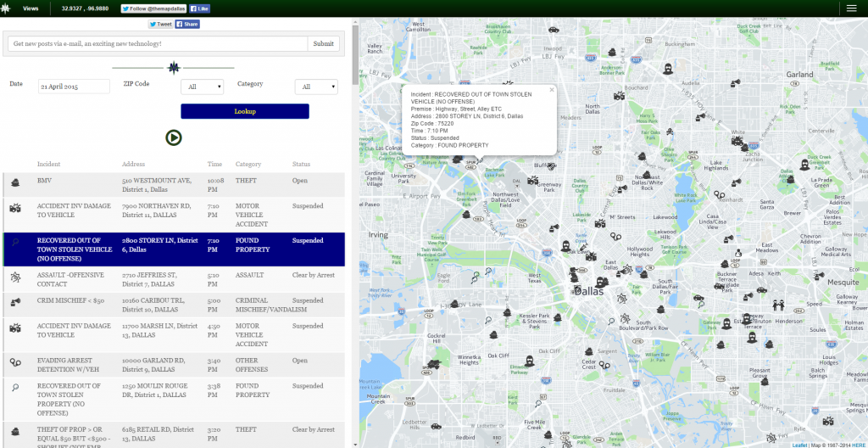Image resolution: width=868 pixels, height=448 pixels.
Task: Click the Tweet button
Action: tap(160, 25)
